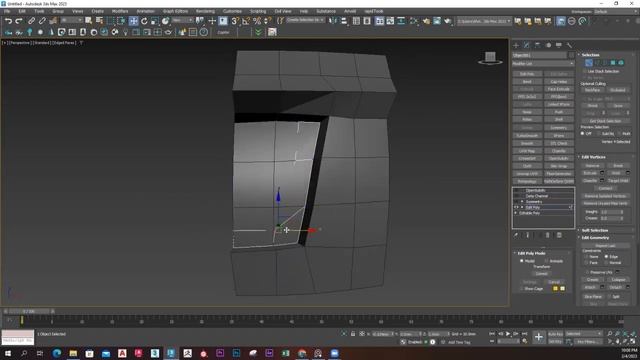The height and width of the screenshot is (360, 640).
Task: Open the Scripting menu
Action: pos(258,11)
